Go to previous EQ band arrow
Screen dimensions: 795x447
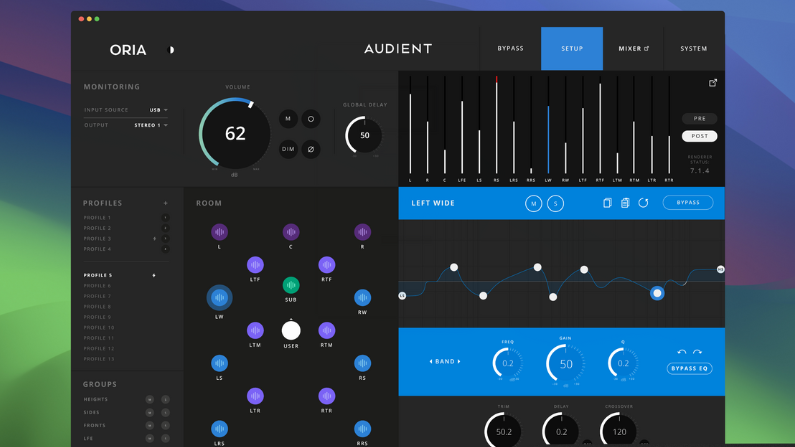[431, 361]
